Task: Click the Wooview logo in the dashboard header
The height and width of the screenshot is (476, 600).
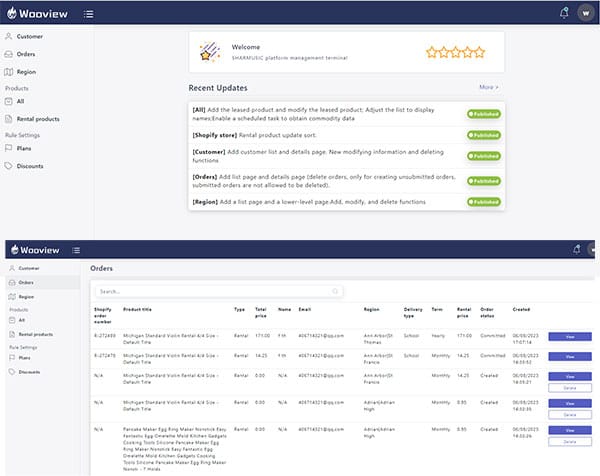Action: [x=38, y=13]
